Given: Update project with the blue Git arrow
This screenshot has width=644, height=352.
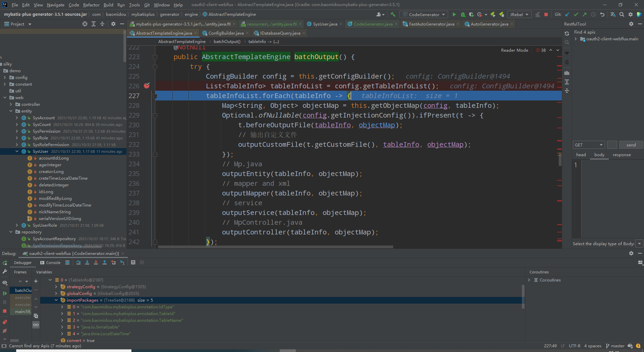Looking at the screenshot, I should (567, 14).
